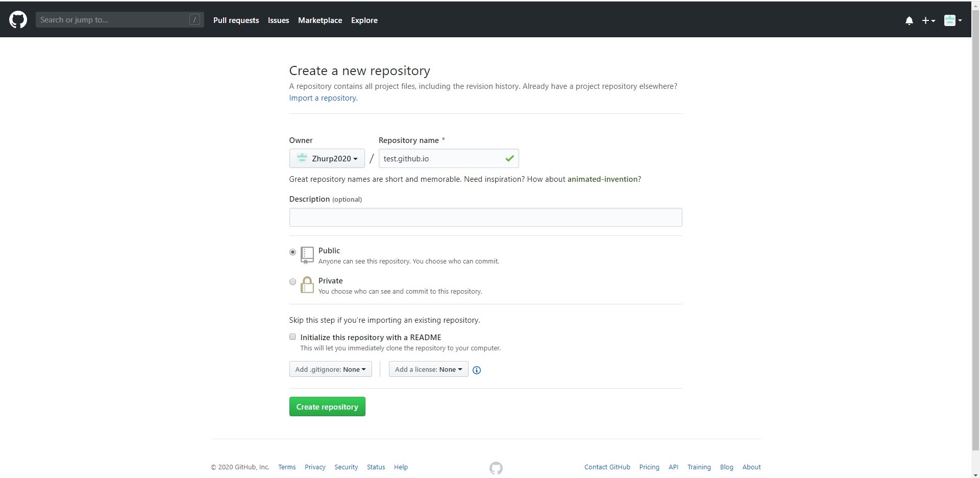Screen dimensions: 980x478
Task: Click the Description input field
Action: pos(485,218)
